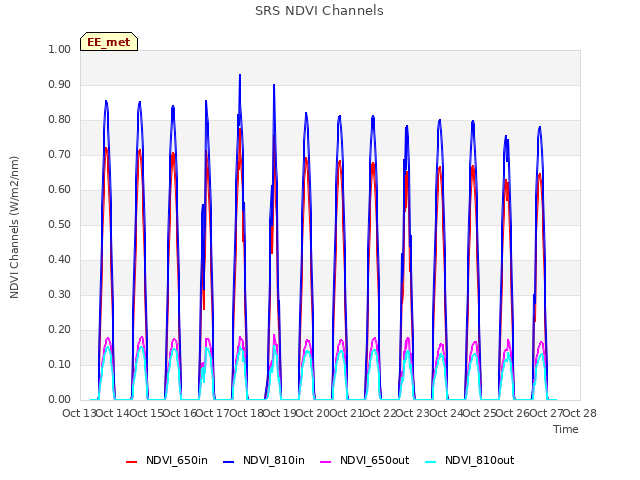Click the magenta NDVI_650out legend swatch
Screen dimensions: 640x480
(x=326, y=461)
